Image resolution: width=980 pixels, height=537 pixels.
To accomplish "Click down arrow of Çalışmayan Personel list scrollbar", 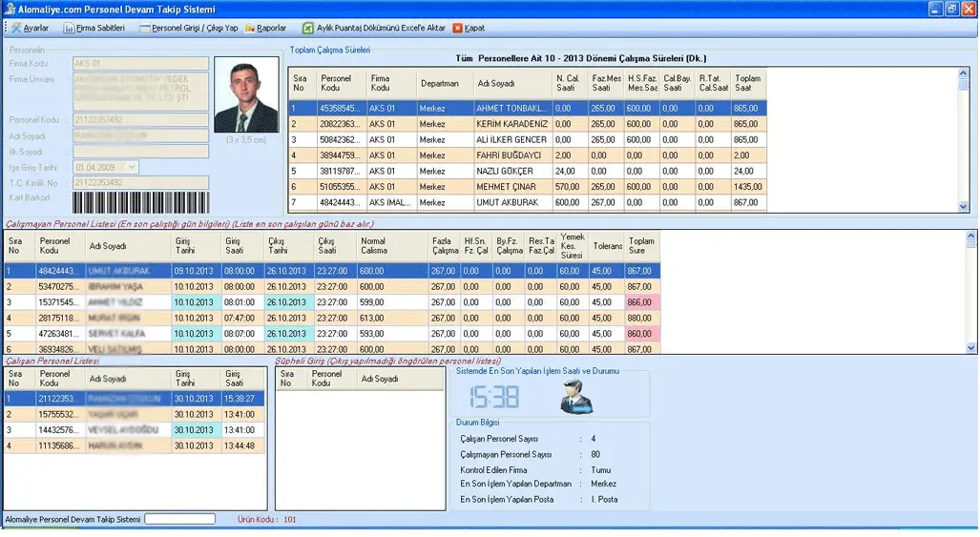I will pyautogui.click(x=970, y=348).
